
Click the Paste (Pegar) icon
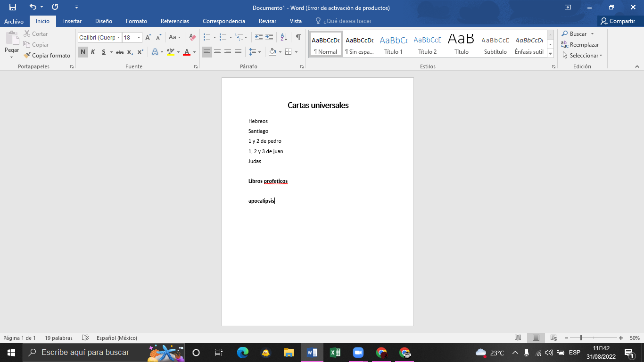pos(12,39)
